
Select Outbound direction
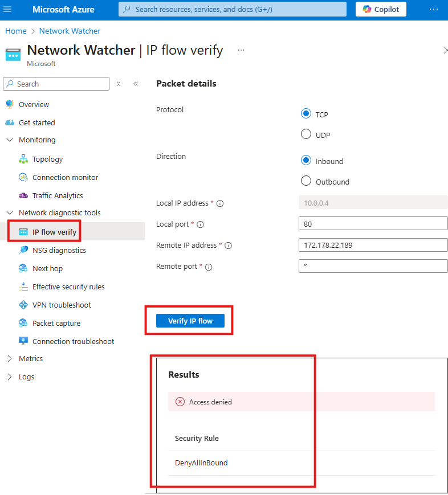pos(306,181)
